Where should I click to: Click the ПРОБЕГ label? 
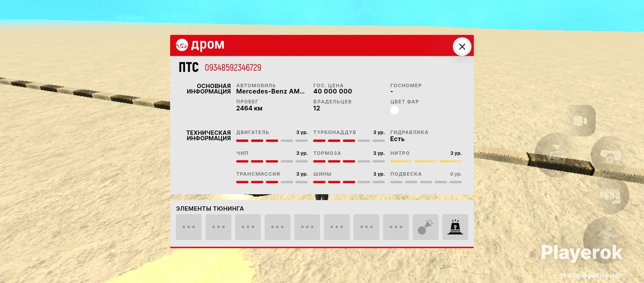247,101
